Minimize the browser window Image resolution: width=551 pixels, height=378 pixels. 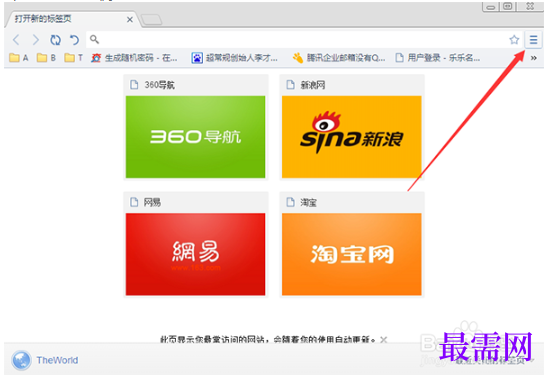point(491,7)
